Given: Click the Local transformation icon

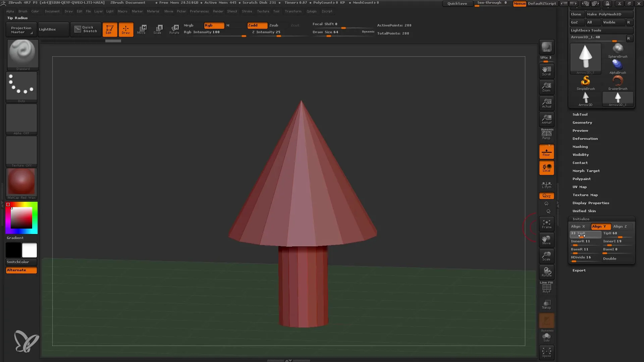Looking at the screenshot, I should (x=546, y=168).
